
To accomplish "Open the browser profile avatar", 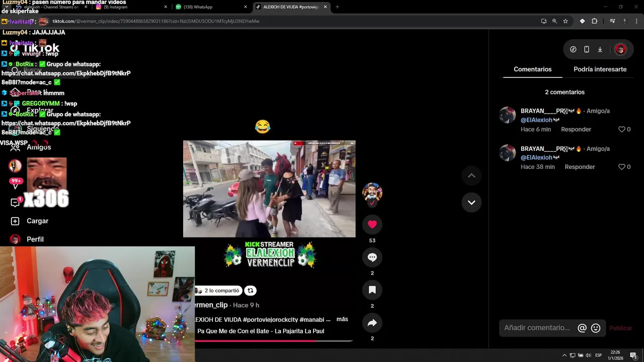I will pos(624,21).
